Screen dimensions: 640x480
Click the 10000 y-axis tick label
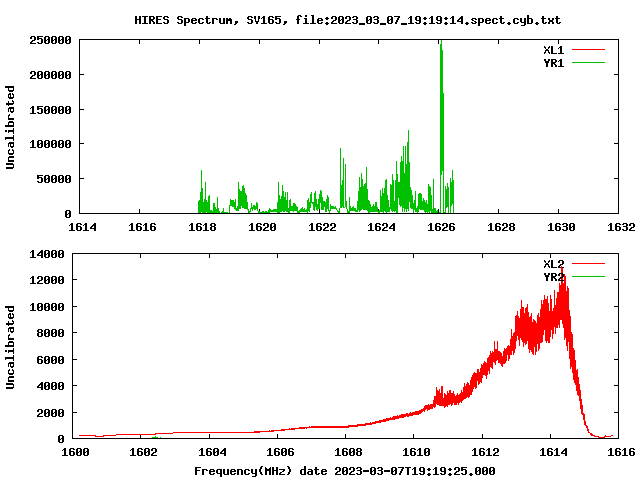47,307
